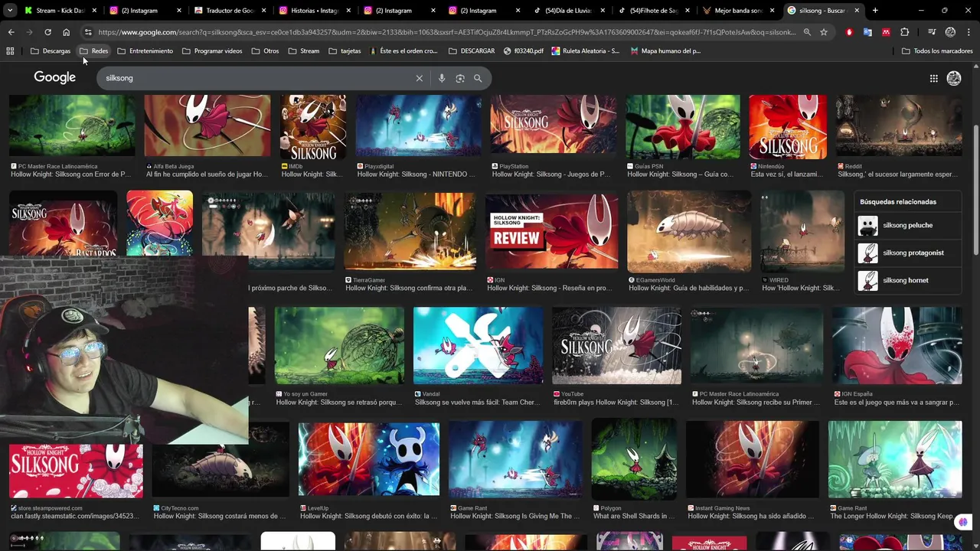This screenshot has height=551, width=980.
Task: Go back to the previous page
Action: pyautogui.click(x=11, y=32)
